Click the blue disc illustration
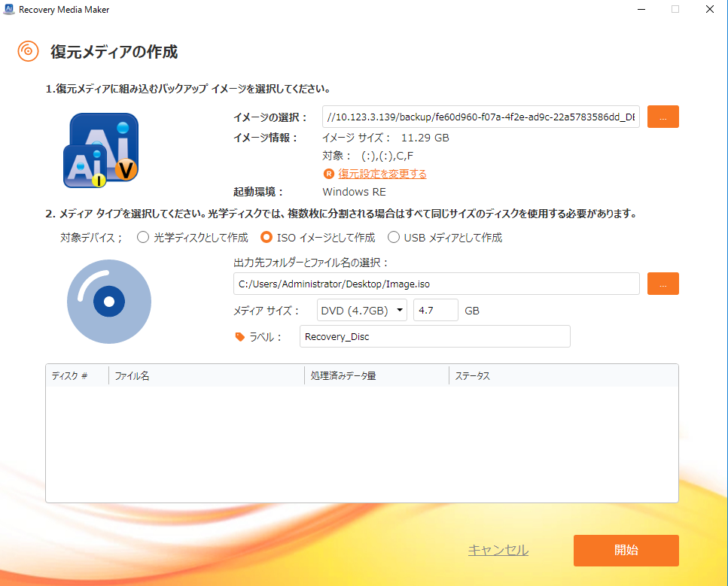Viewport: 728px width, 586px height. click(x=109, y=302)
